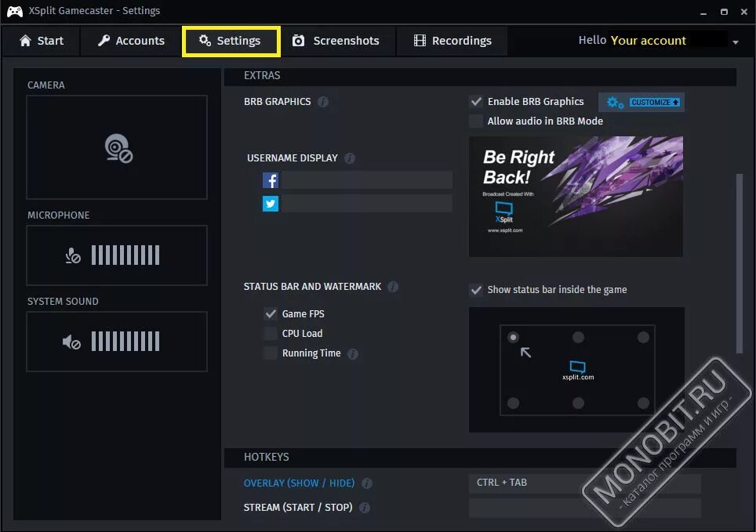Screen dimensions: 756x532
Task: Close the Gamecaster settings window
Action: pos(744,12)
